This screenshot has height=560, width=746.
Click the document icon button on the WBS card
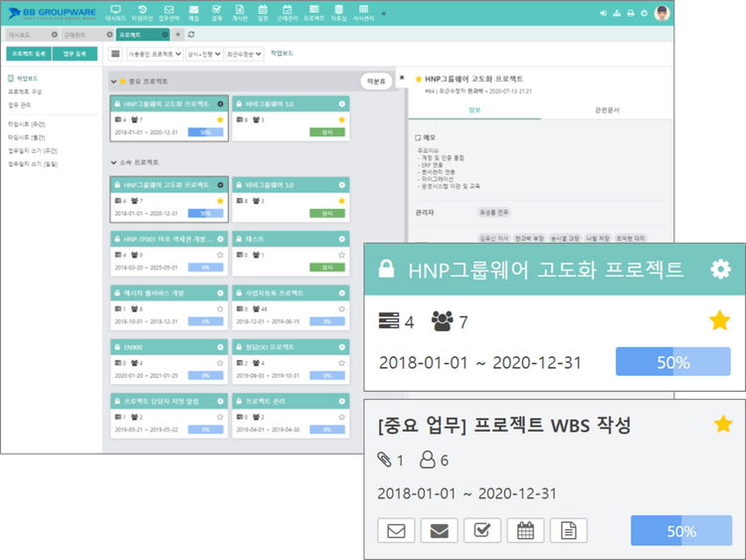point(569,530)
